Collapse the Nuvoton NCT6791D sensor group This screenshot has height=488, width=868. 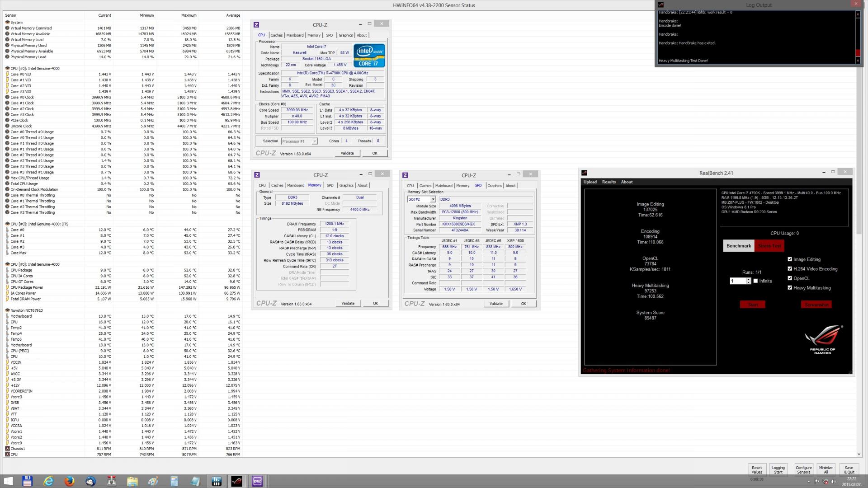[7, 310]
